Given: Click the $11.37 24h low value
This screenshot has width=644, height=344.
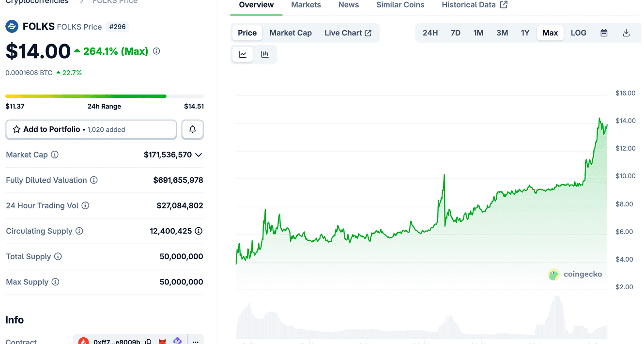Looking at the screenshot, I should [x=15, y=107].
